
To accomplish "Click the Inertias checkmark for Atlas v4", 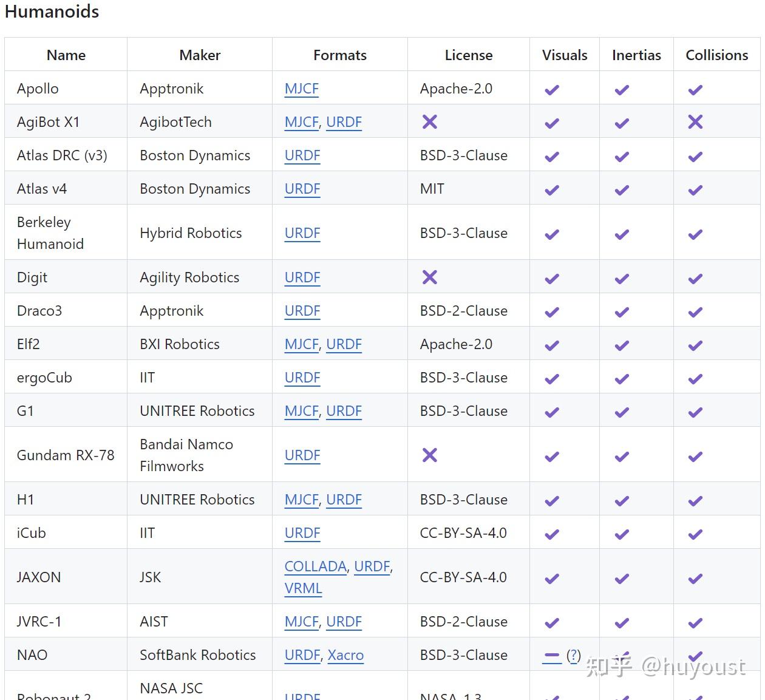I will tap(622, 190).
